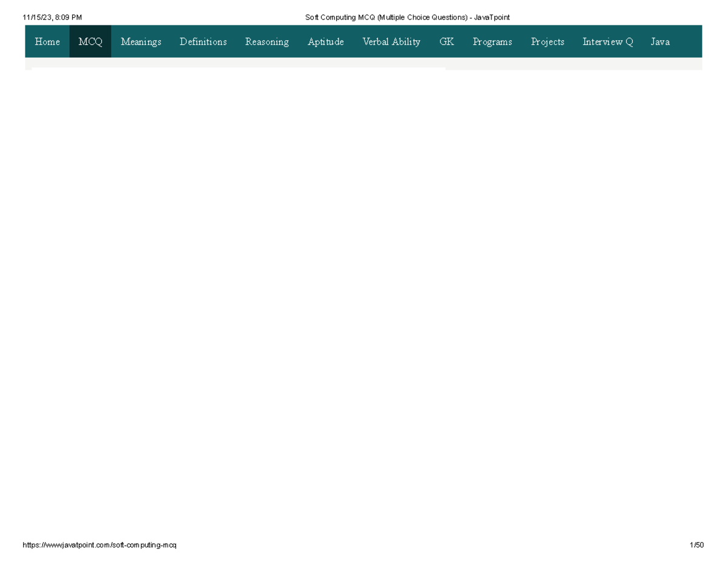The height and width of the screenshot is (562, 728).
Task: Click the GK navigation link
Action: (447, 41)
